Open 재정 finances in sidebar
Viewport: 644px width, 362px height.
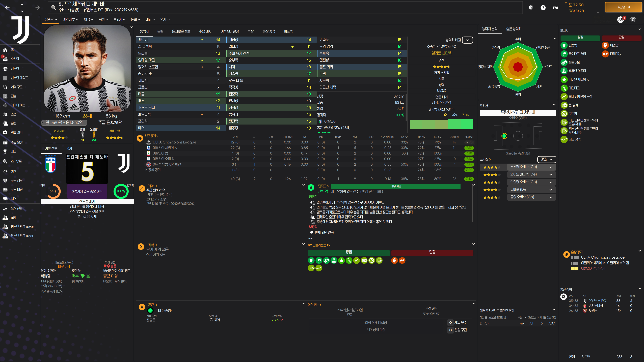click(13, 199)
